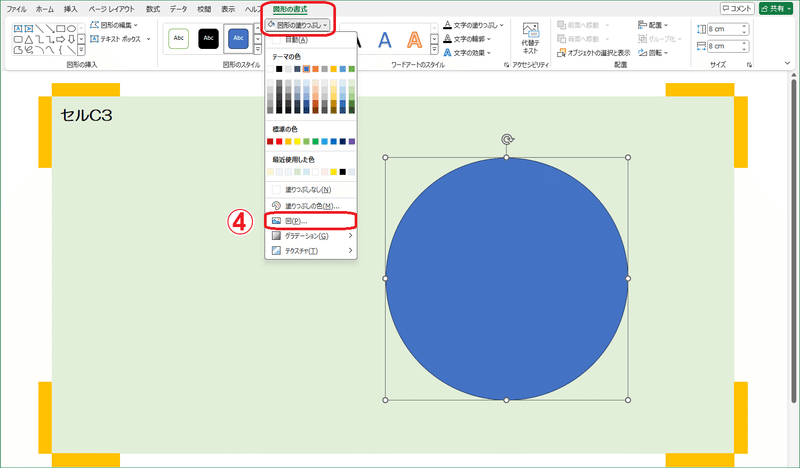800x468 pixels.
Task: Apply blue WordArt style A
Action: click(385, 39)
